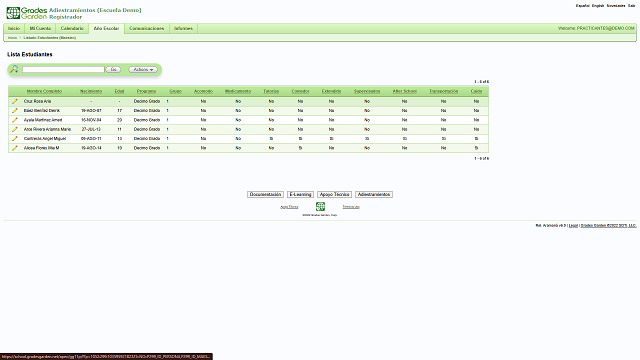Screen dimensions: 640x360
Task: Click the Go search button
Action: click(x=113, y=69)
